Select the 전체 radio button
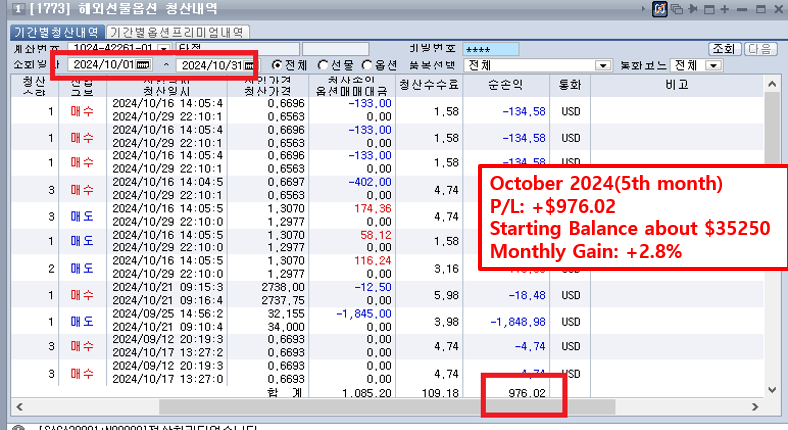 pyautogui.click(x=276, y=65)
